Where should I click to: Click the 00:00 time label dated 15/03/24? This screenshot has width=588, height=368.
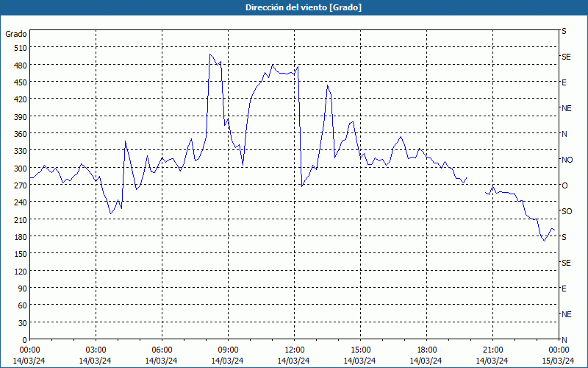click(x=559, y=350)
